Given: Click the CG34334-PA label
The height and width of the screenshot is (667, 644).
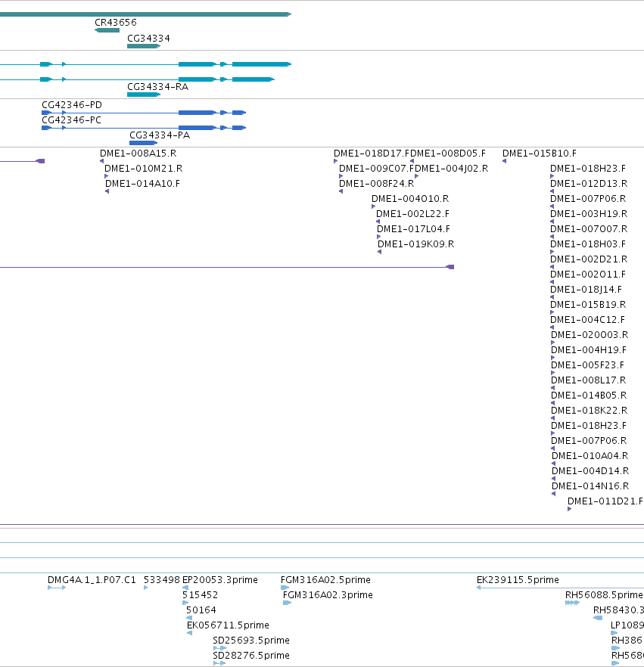Looking at the screenshot, I should [160, 135].
